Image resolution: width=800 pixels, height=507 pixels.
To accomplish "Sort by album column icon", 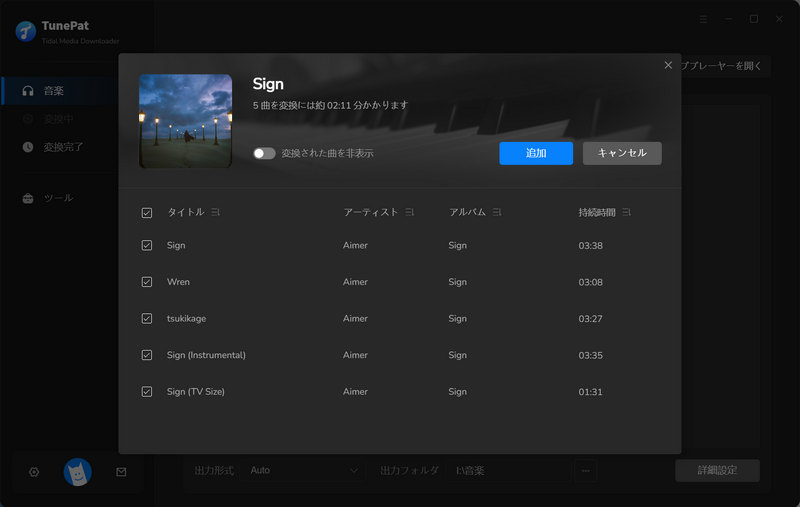I will (x=497, y=212).
